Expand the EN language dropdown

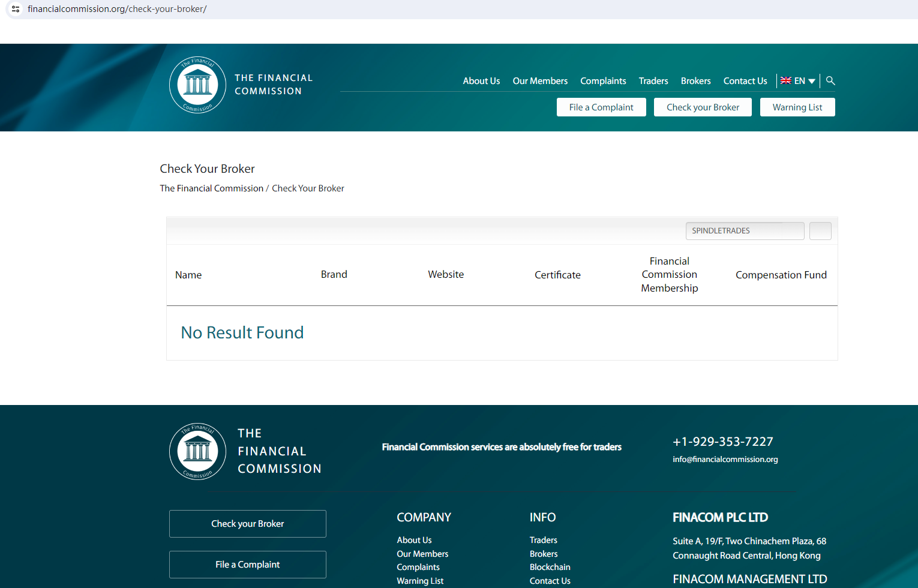point(798,81)
